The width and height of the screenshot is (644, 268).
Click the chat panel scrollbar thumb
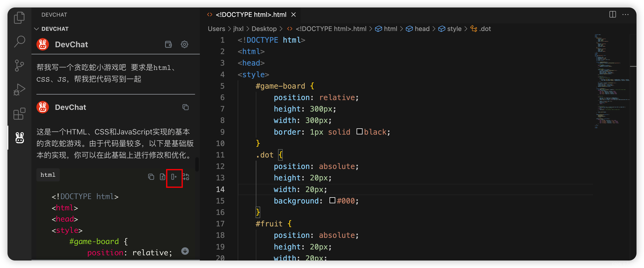pyautogui.click(x=197, y=165)
